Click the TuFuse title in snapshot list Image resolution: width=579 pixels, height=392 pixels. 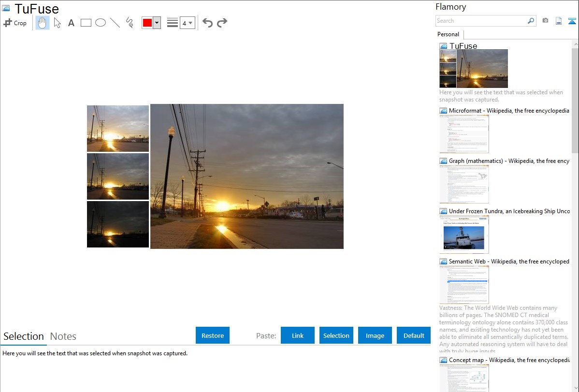[x=463, y=46]
